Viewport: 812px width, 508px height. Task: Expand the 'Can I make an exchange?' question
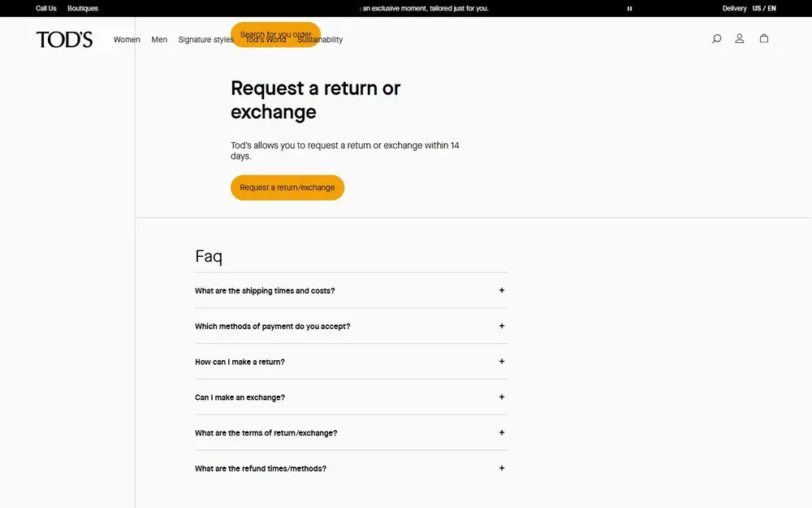point(351,397)
